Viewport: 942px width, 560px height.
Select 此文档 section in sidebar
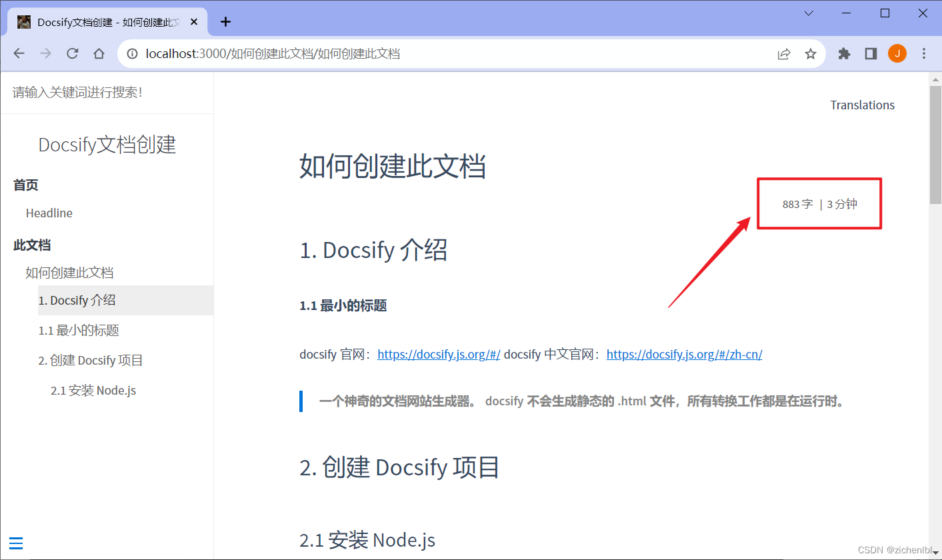pos(32,245)
